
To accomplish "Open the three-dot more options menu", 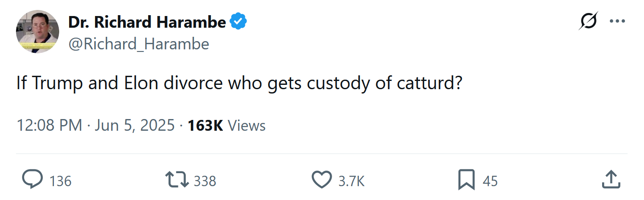I will tap(617, 21).
